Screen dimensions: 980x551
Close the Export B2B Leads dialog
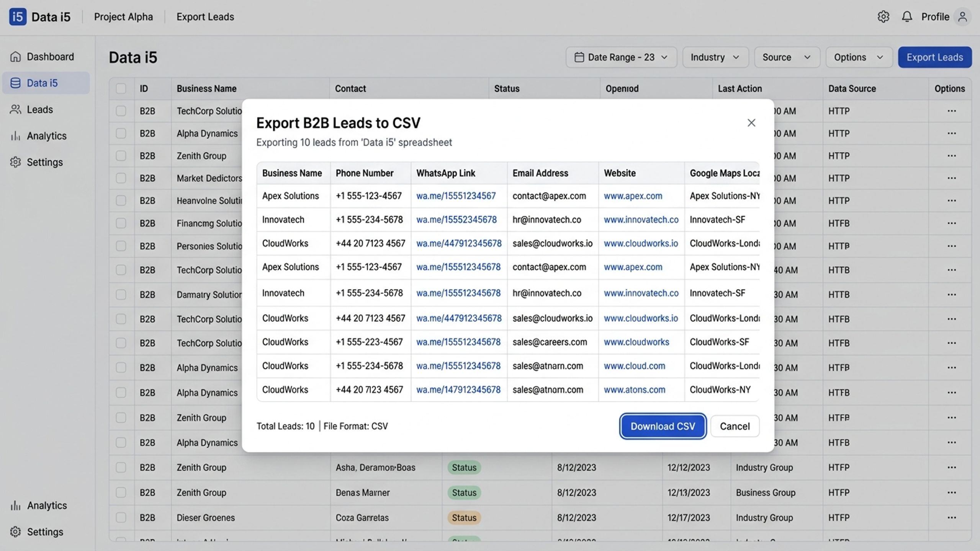[751, 123]
